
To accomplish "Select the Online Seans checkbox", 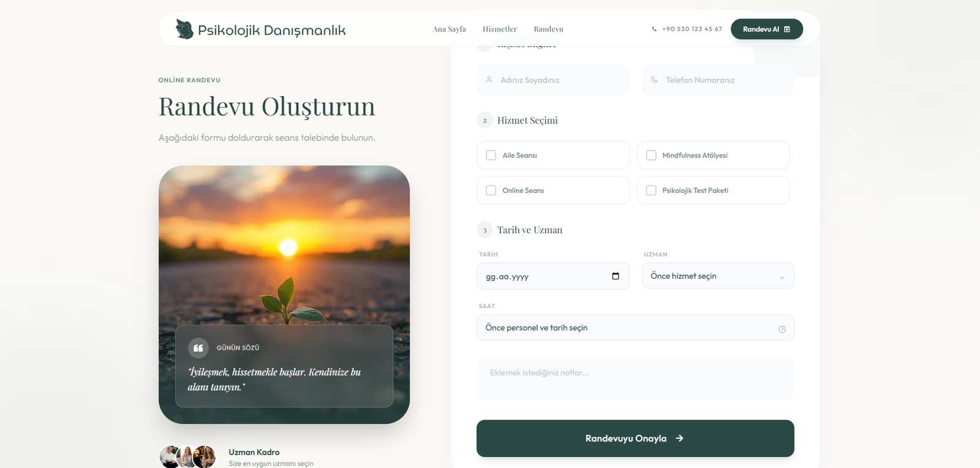I will pyautogui.click(x=491, y=191).
